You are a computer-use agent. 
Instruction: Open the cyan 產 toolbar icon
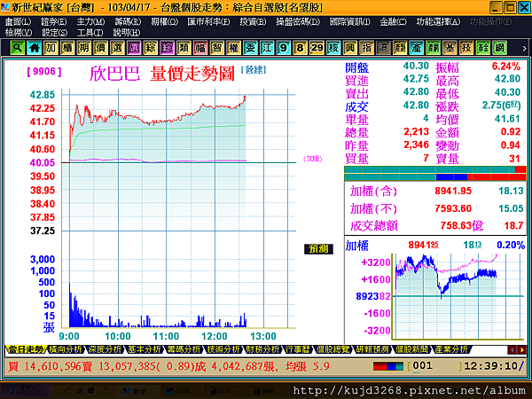coord(417,48)
